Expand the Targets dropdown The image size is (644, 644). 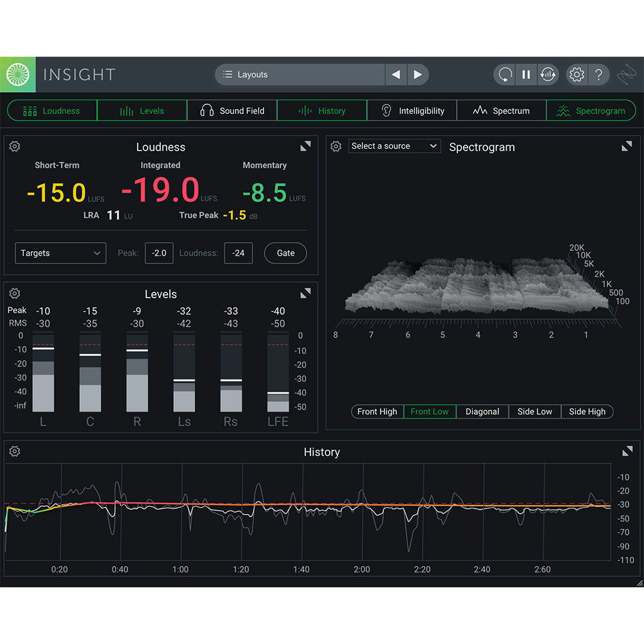60,253
